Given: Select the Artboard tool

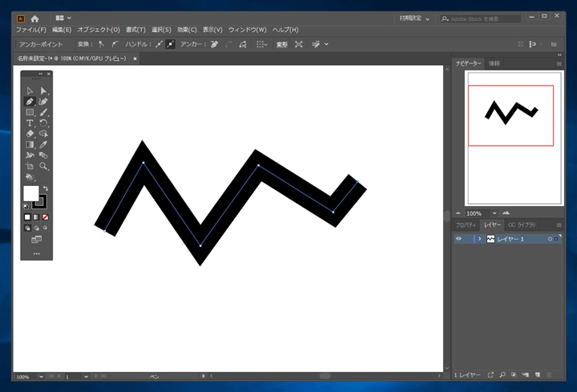Looking at the screenshot, I should coord(30,167).
